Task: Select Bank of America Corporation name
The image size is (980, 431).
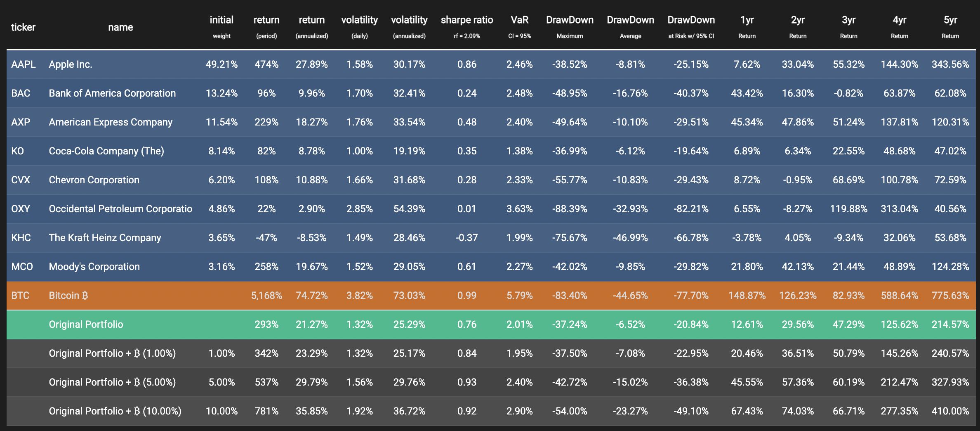Action: pos(112,93)
